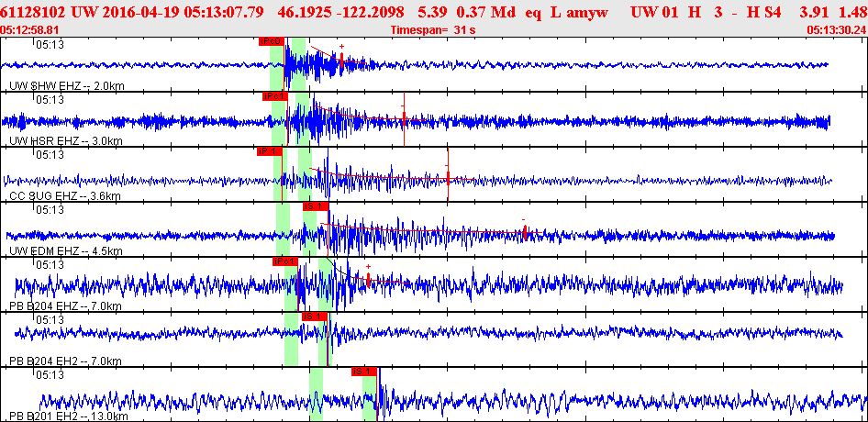Screen dimensions: 868x422
Task: Click the P pick flag on SUG trace
Action: pyautogui.click(x=267, y=151)
